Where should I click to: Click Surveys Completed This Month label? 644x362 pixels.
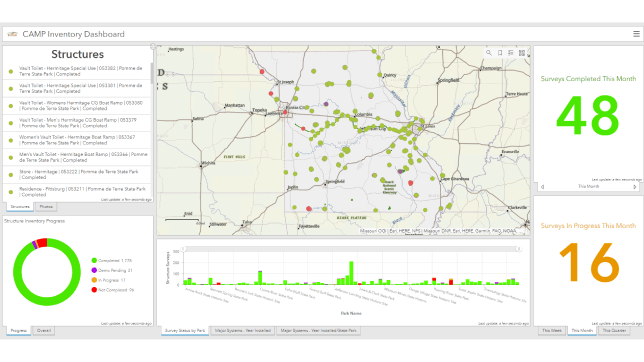[588, 78]
